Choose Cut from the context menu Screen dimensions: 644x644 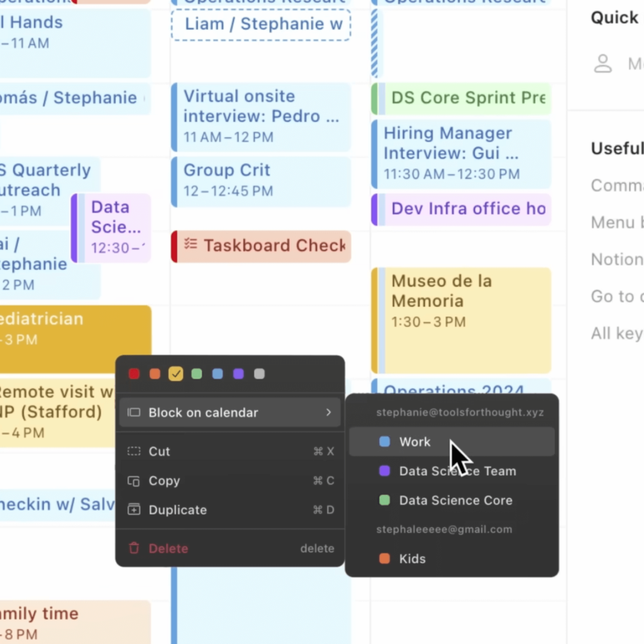coord(230,452)
